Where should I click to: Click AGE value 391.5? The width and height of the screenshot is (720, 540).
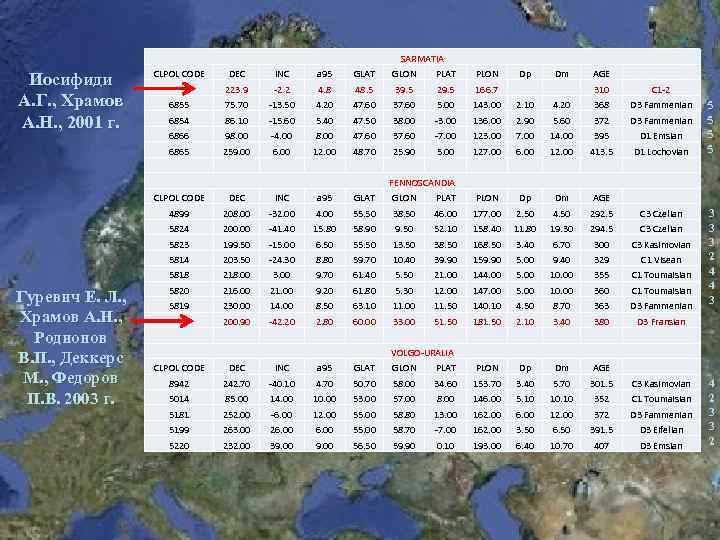(x=601, y=430)
